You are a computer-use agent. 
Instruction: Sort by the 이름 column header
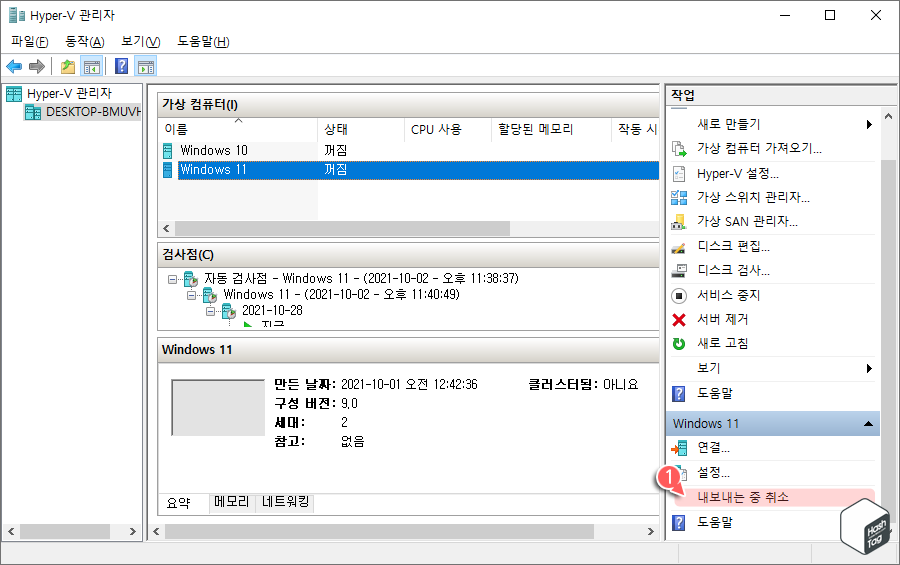click(x=238, y=130)
